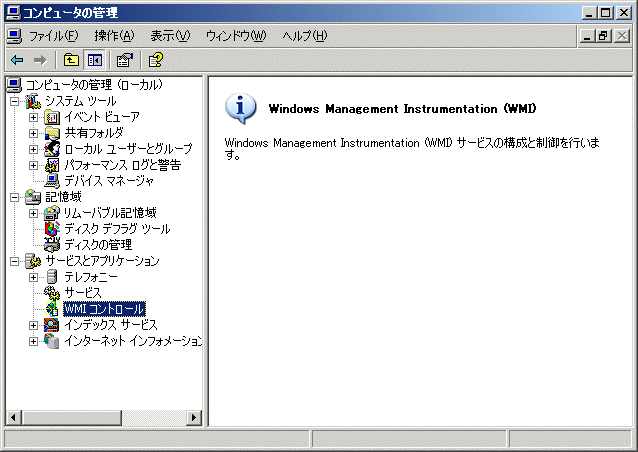Click the インターネット インフォメーション icon
638x452 pixels.
[x=52, y=341]
